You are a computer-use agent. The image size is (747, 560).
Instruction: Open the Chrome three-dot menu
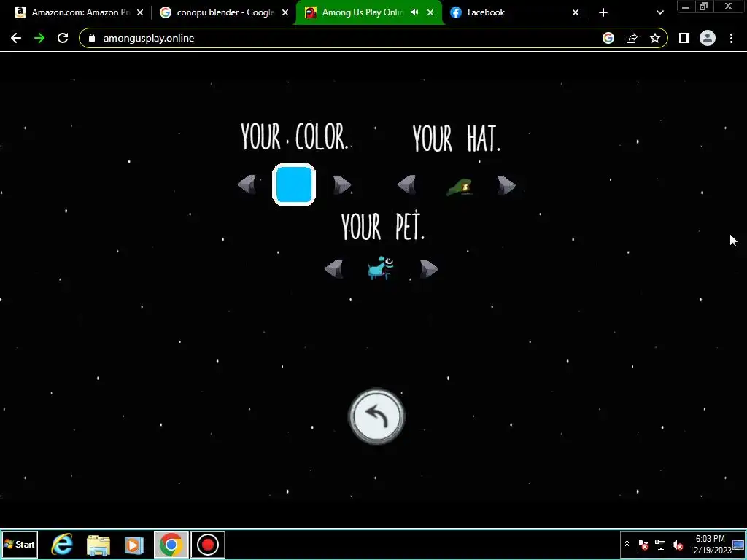pos(731,38)
